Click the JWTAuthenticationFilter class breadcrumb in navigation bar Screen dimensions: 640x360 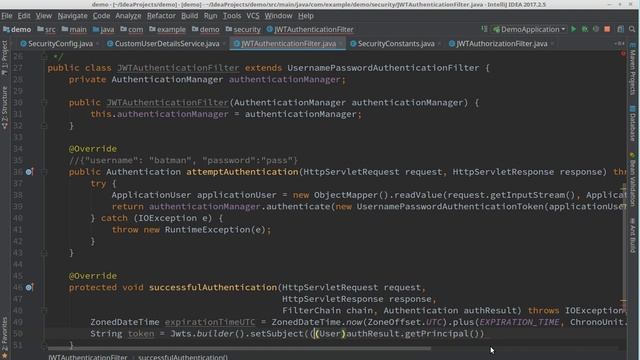310,29
